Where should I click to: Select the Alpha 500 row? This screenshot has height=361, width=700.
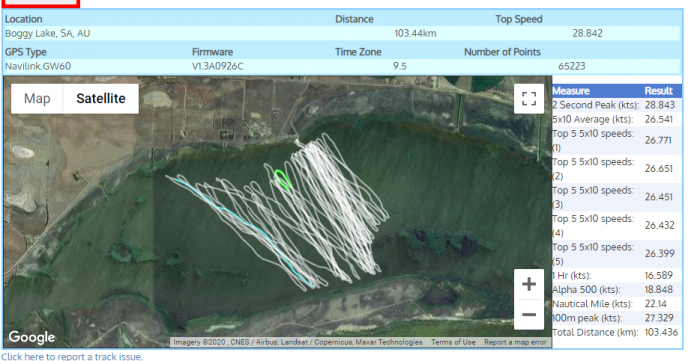(x=617, y=290)
